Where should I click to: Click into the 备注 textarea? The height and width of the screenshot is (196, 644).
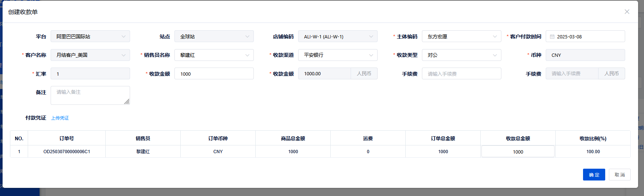click(90, 95)
